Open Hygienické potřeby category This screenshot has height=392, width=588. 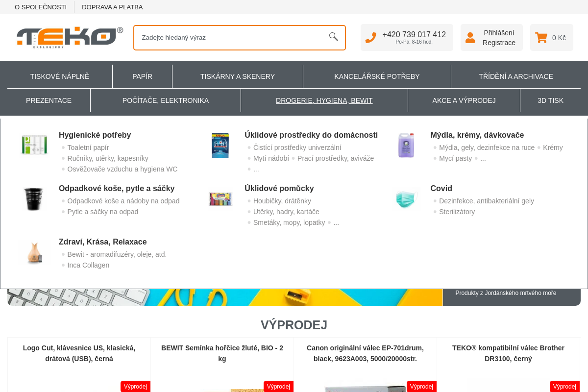[x=95, y=135]
